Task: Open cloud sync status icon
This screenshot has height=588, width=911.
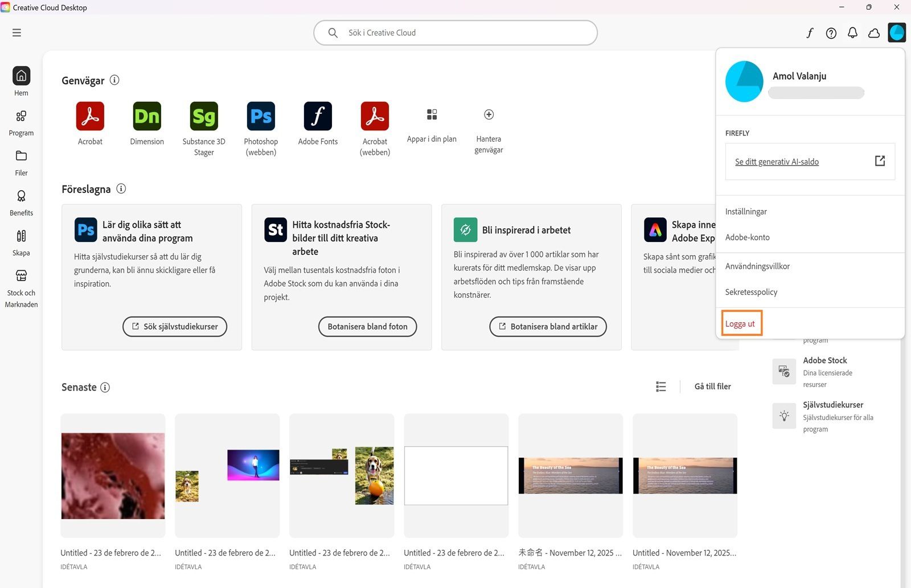Action: [x=874, y=33]
